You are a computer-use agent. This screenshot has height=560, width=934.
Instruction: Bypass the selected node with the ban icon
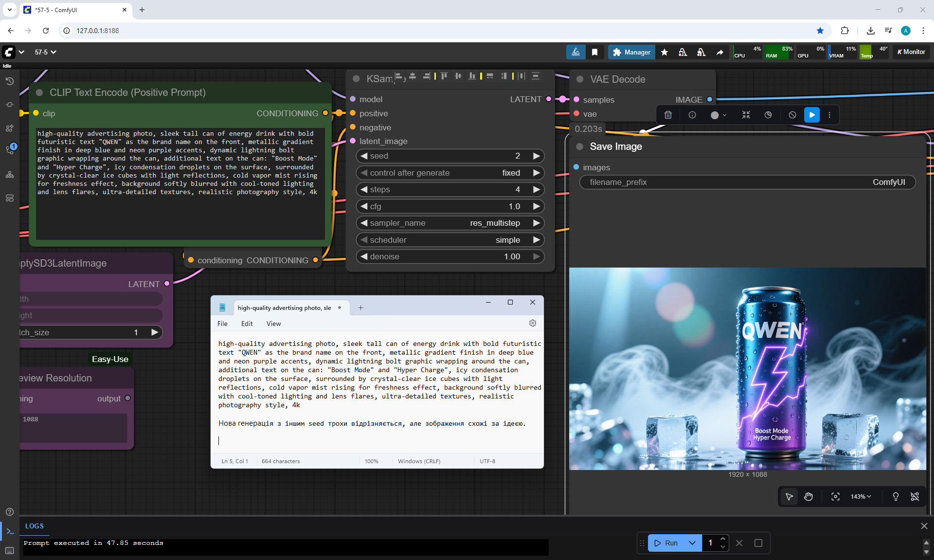(x=792, y=115)
